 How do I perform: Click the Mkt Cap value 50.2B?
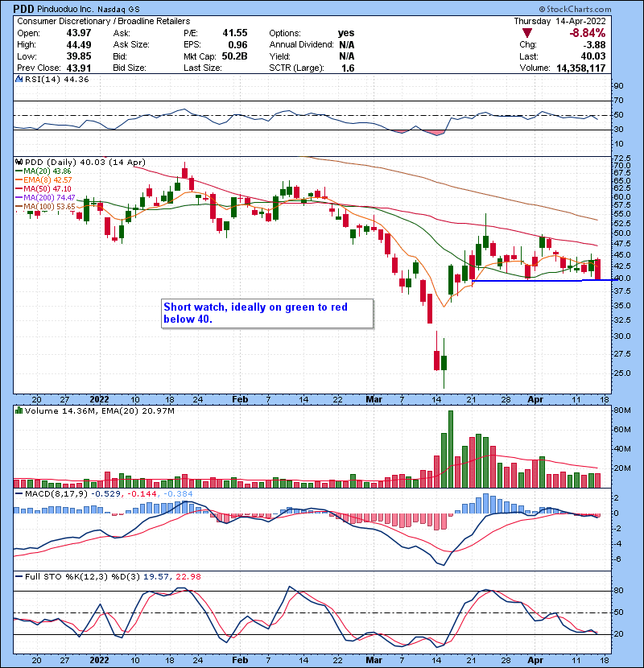coord(235,56)
